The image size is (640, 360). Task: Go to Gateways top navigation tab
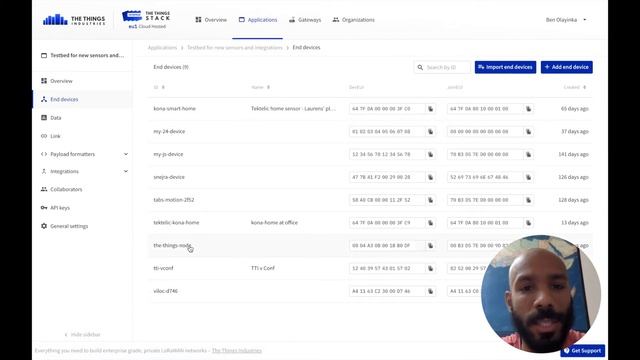(x=305, y=20)
